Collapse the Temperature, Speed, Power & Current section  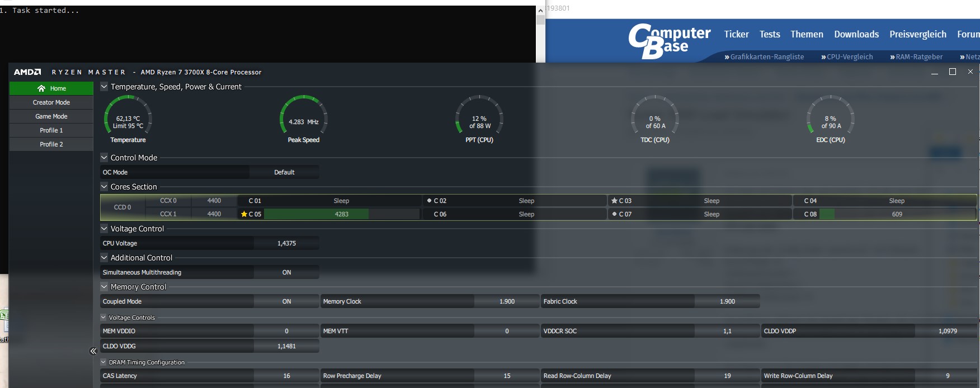tap(104, 87)
